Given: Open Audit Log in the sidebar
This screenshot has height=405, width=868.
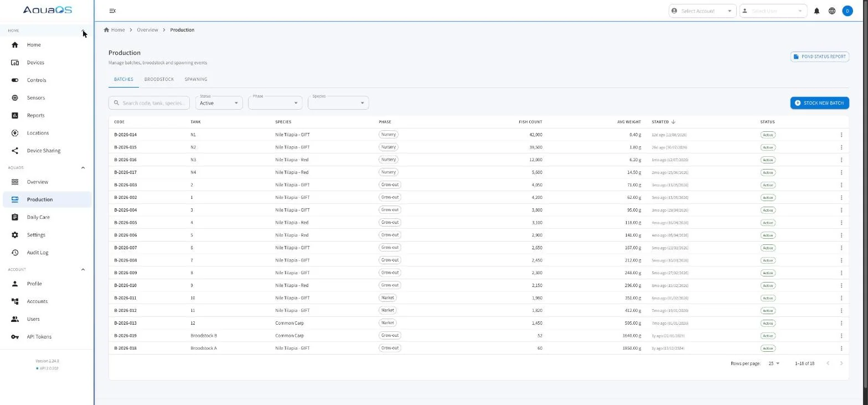Looking at the screenshot, I should pyautogui.click(x=47, y=253).
